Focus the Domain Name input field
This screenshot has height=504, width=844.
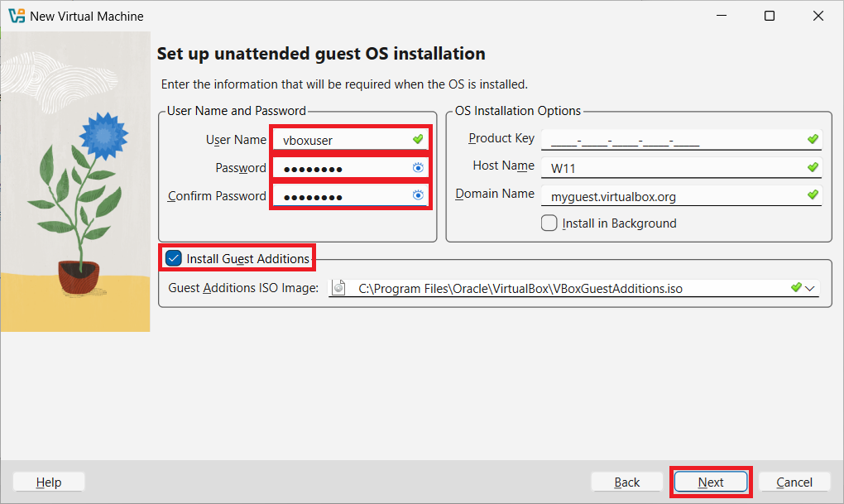coord(670,196)
